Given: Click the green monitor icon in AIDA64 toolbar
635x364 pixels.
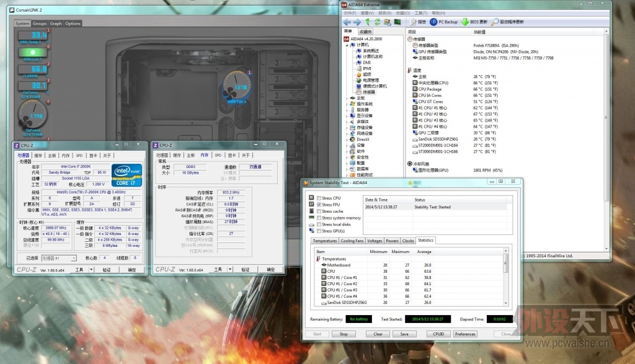Looking at the screenshot, I should 397,22.
